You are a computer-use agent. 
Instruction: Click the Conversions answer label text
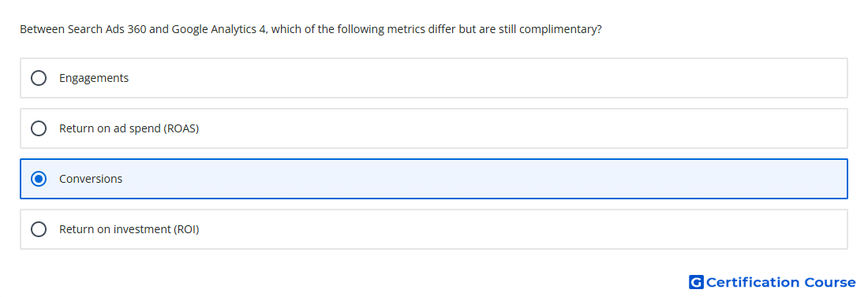click(x=91, y=179)
